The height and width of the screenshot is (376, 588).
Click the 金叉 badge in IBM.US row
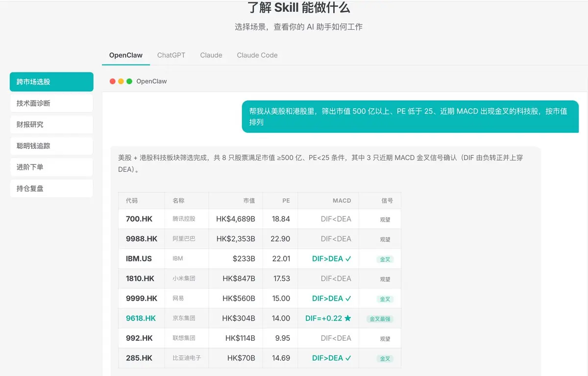pyautogui.click(x=385, y=259)
